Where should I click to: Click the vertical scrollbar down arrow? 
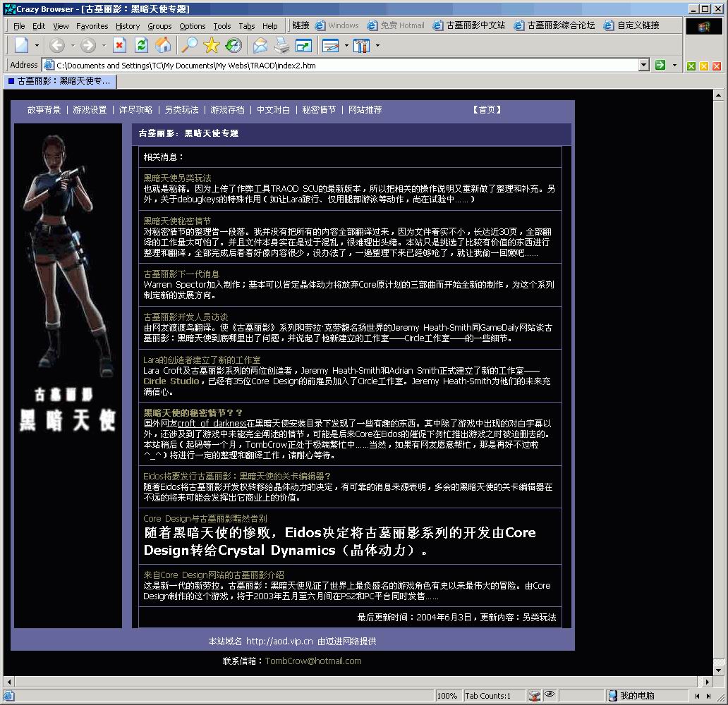(x=718, y=670)
